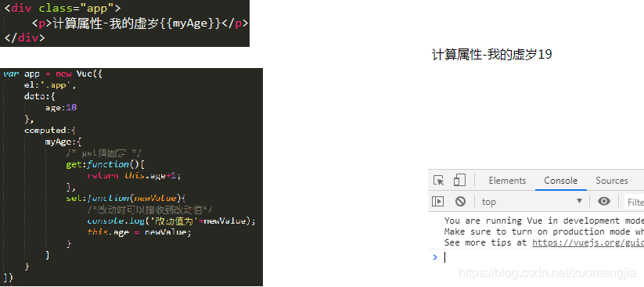The image size is (644, 287).
Task: Switch to the Elements tab
Action: pos(507,181)
